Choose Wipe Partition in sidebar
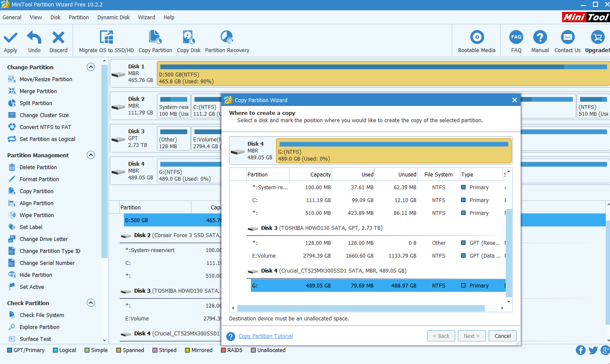Screen dimensions: 610x364 [37, 215]
